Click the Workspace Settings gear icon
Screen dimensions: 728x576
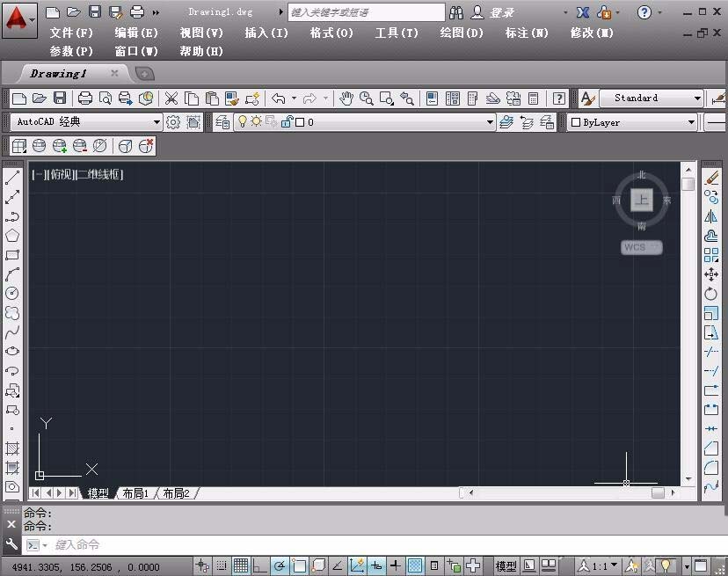point(173,122)
